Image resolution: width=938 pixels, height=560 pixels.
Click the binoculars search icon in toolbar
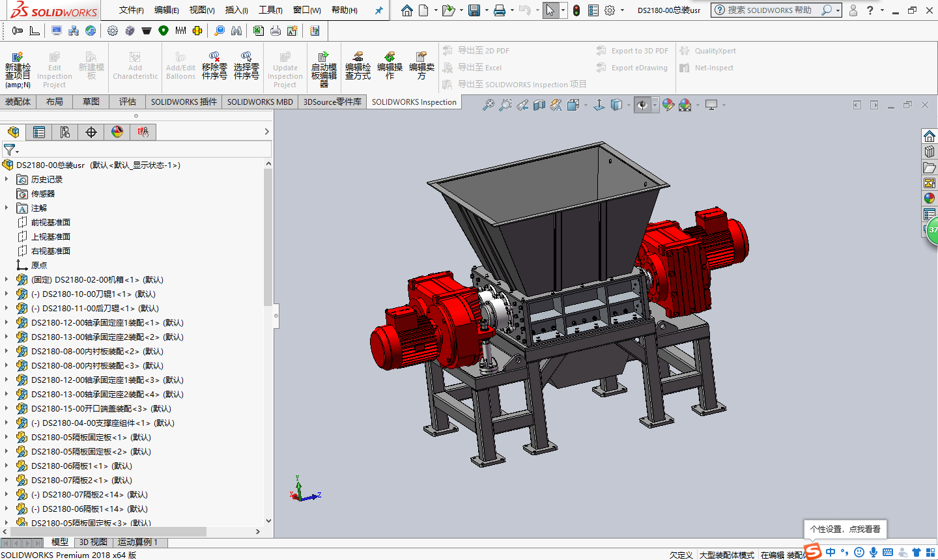pos(236,31)
